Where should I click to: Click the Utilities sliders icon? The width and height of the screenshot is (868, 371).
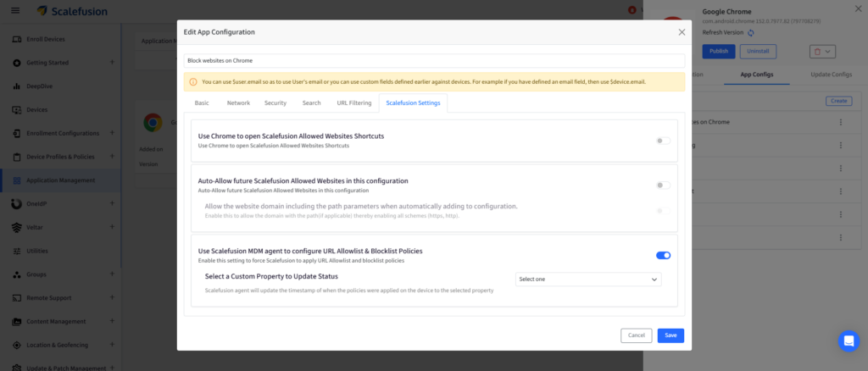[17, 251]
